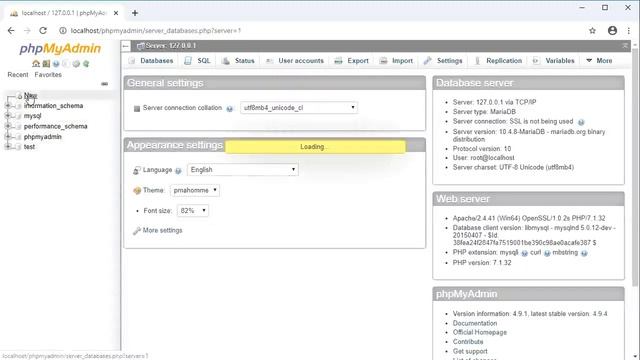Open the Settings tab
Viewport: 640px width, 360px height.
(443, 60)
